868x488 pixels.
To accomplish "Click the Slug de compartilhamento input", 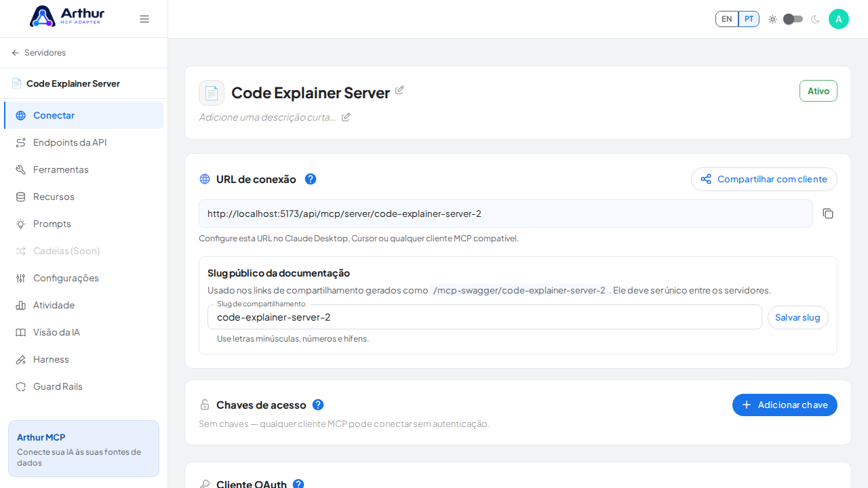I will pyautogui.click(x=485, y=317).
